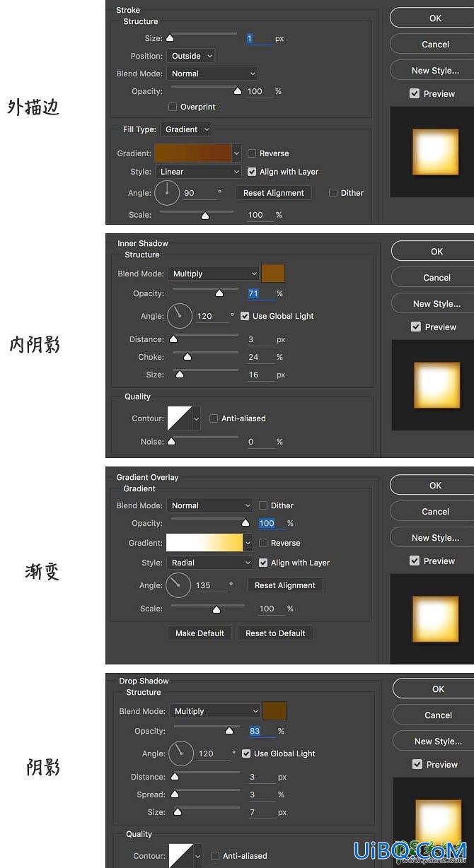474x868 pixels.
Task: Click Inner Shadow brown color swatch
Action: coord(273,274)
